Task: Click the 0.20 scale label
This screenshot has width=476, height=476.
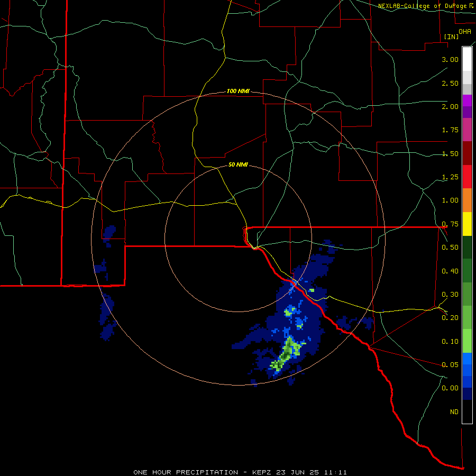Action: [x=450, y=318]
